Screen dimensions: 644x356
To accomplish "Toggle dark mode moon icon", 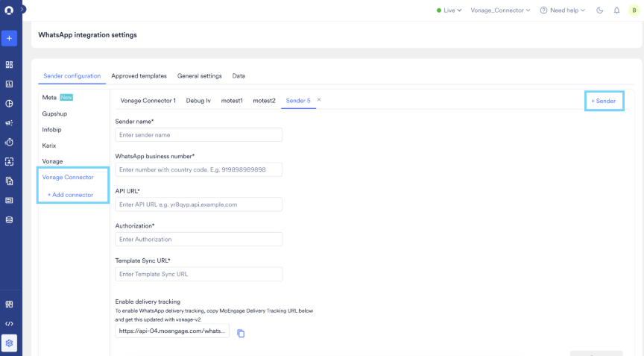I will tap(599, 10).
